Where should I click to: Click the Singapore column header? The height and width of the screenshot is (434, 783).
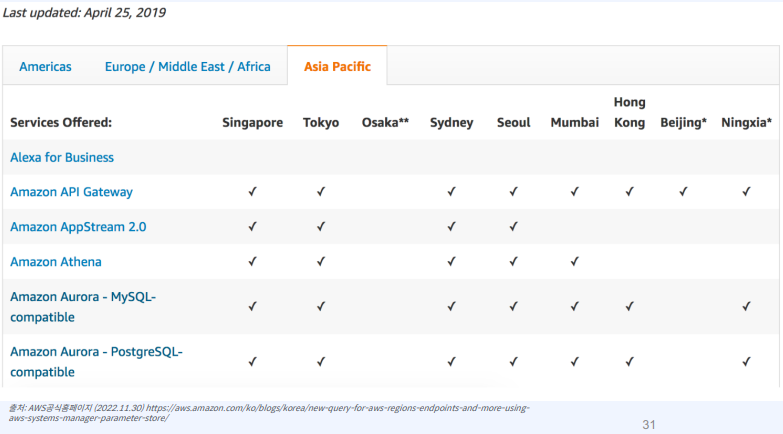pyautogui.click(x=253, y=122)
